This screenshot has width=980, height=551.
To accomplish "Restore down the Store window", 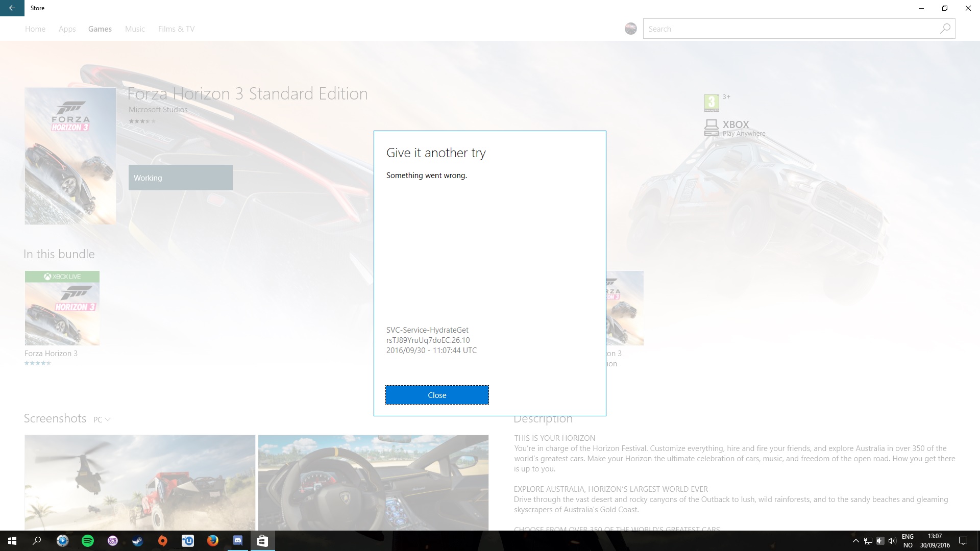I will [x=945, y=8].
